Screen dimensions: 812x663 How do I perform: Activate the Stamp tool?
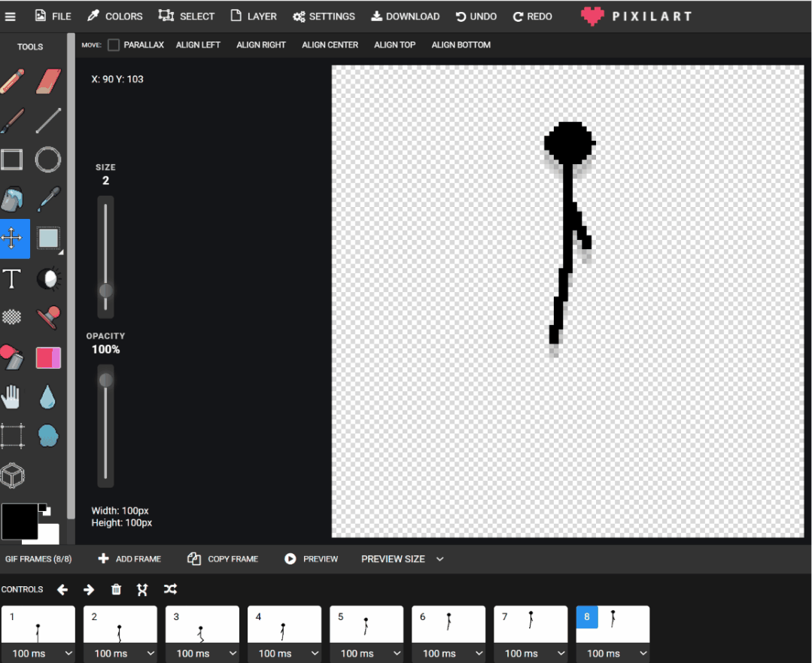point(48,317)
